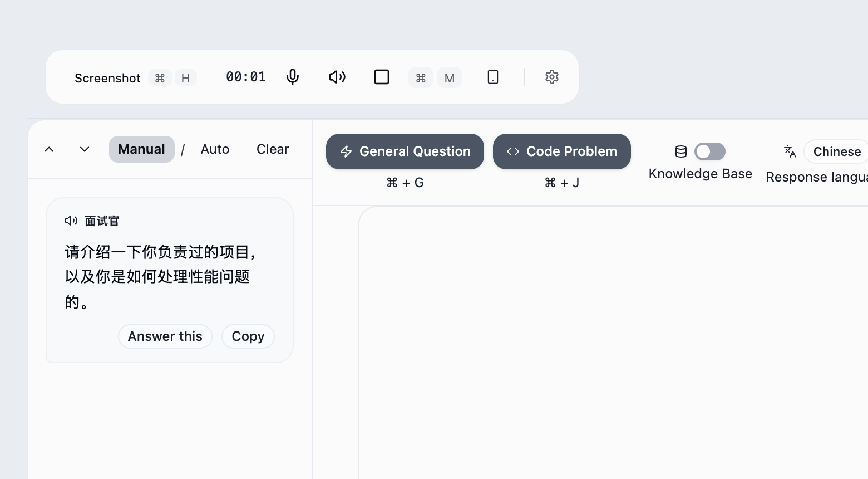Viewport: 868px width, 479px height.
Task: Click Answer this on the interviewer question
Action: pos(165,336)
